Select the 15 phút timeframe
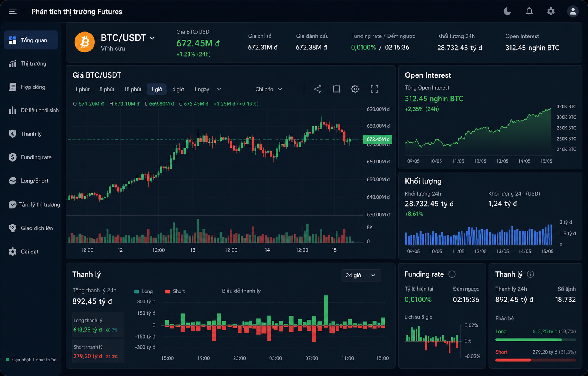The image size is (588, 376). (x=133, y=89)
